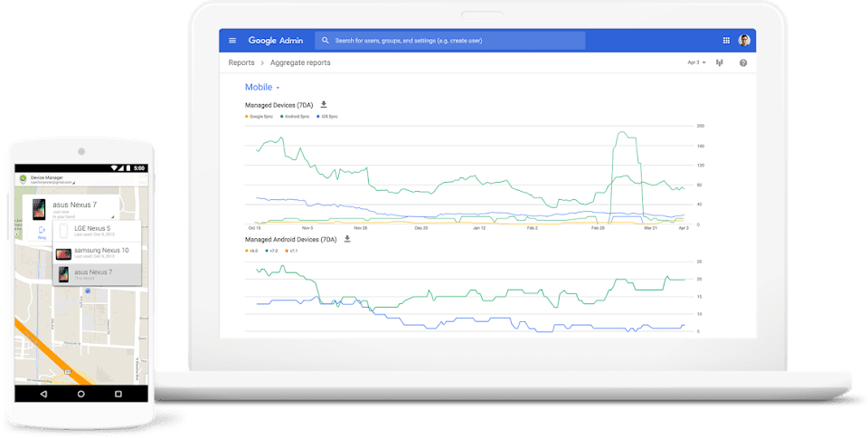Open the hamburger menu in Google Admin
Viewport: 868px width, 438px height.
(x=232, y=41)
